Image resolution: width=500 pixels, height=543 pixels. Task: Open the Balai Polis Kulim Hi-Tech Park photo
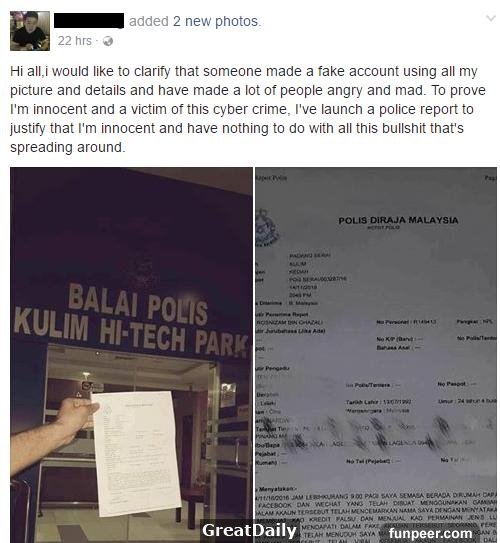point(131,355)
